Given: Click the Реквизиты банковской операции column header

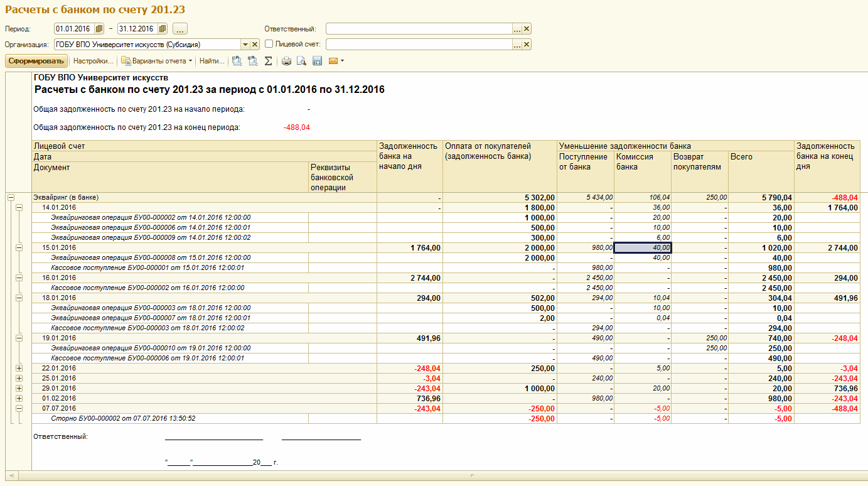Looking at the screenshot, I should (x=343, y=177).
